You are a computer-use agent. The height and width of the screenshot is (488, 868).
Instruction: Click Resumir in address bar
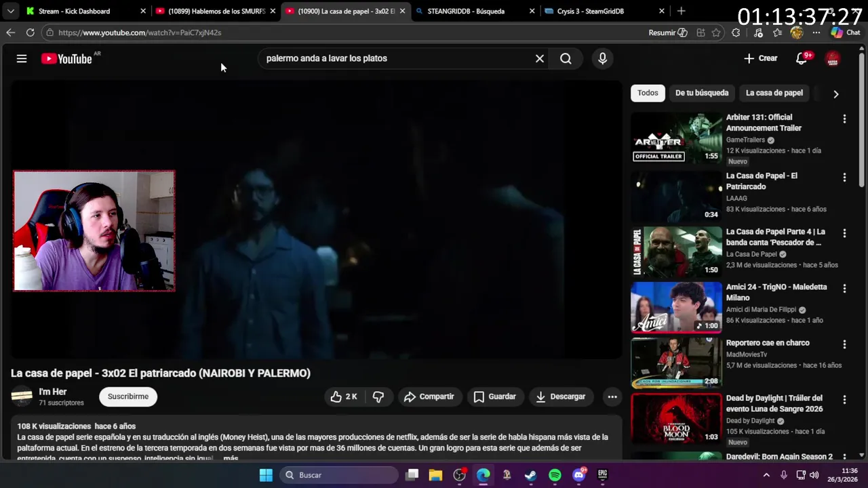tap(668, 33)
